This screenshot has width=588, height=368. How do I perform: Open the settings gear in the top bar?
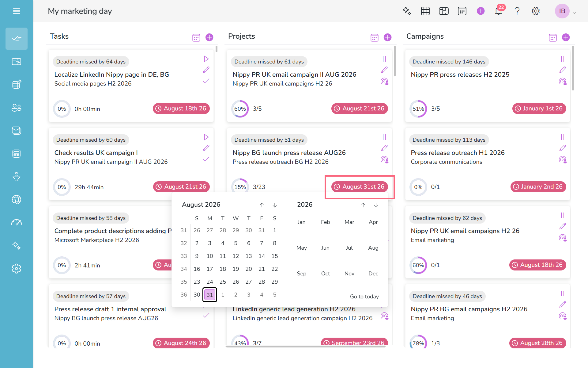point(536,11)
